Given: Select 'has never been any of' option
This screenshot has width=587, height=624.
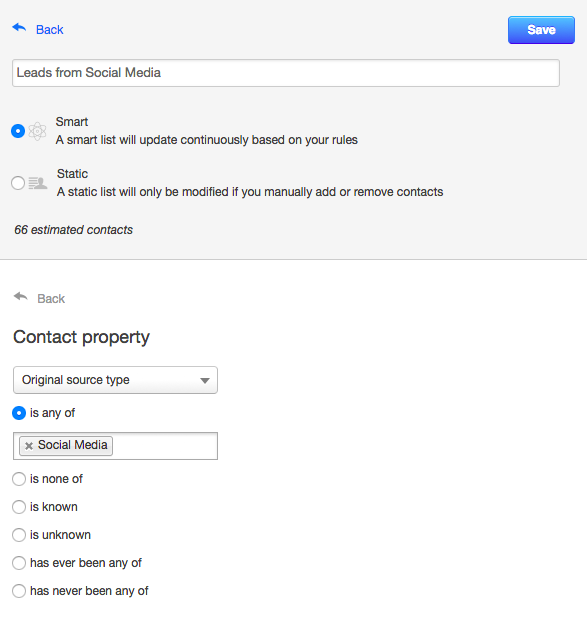Looking at the screenshot, I should click(19, 591).
